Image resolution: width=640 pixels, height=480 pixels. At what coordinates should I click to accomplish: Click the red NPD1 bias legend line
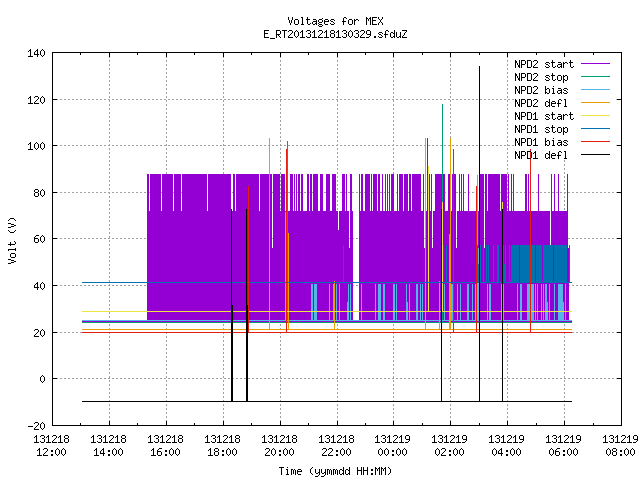(595, 142)
